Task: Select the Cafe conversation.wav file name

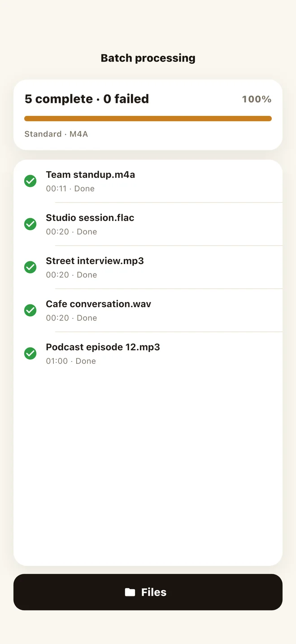Action: (x=98, y=304)
